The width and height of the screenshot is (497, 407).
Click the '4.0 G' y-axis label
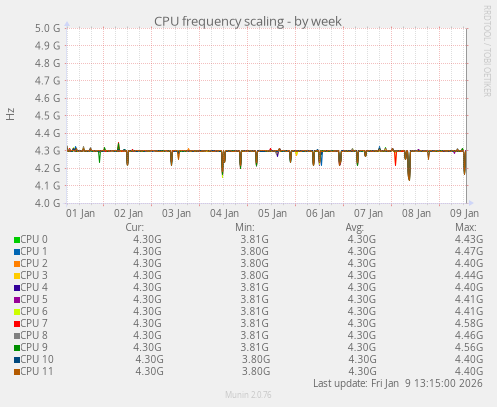(x=48, y=203)
